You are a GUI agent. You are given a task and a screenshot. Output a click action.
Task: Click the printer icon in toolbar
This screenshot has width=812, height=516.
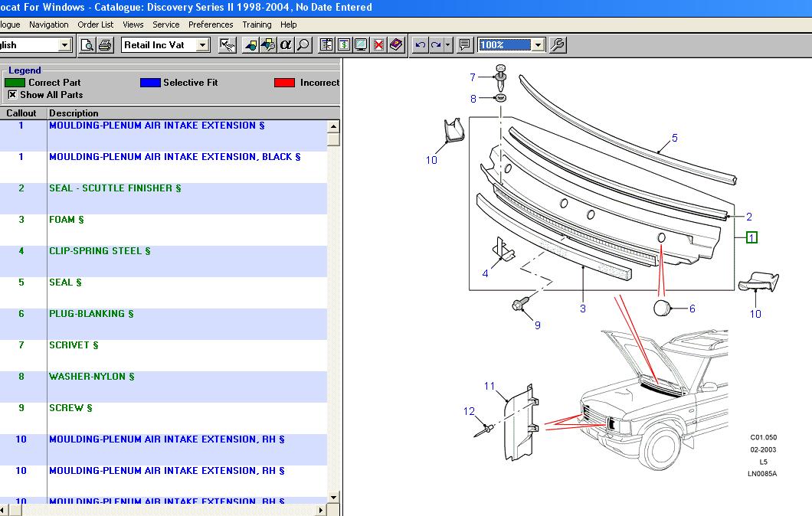(105, 45)
